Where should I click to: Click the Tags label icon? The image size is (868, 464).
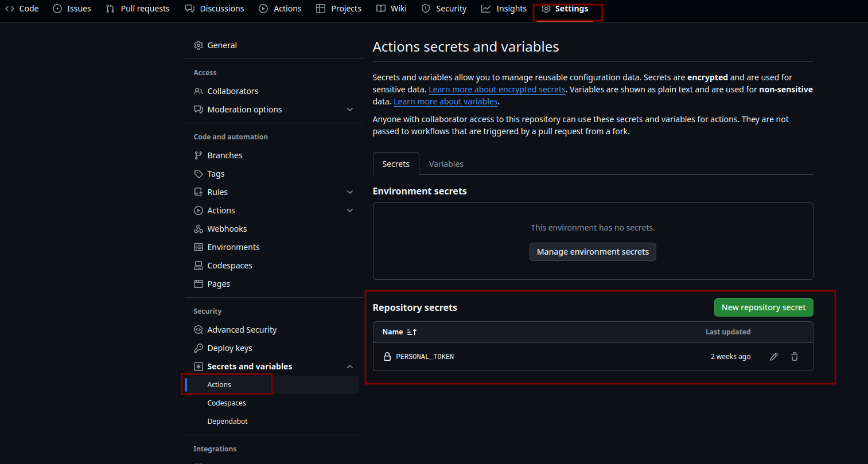click(x=198, y=174)
